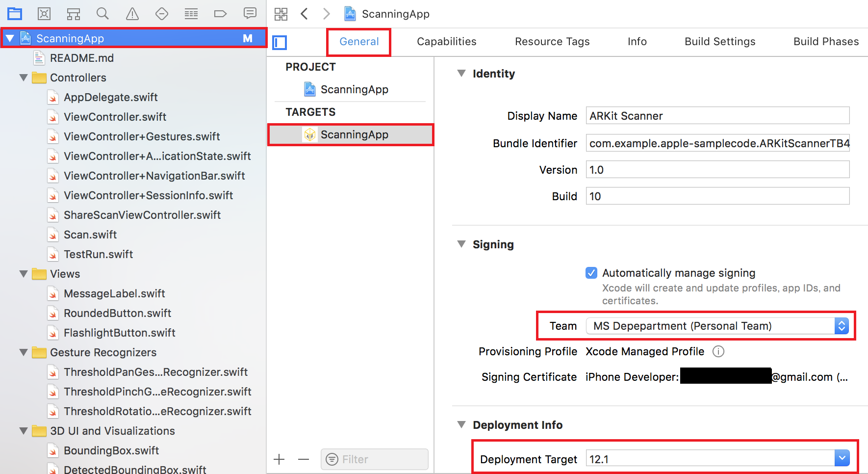Remove the selected target with minus button
868x474 pixels.
tap(304, 459)
